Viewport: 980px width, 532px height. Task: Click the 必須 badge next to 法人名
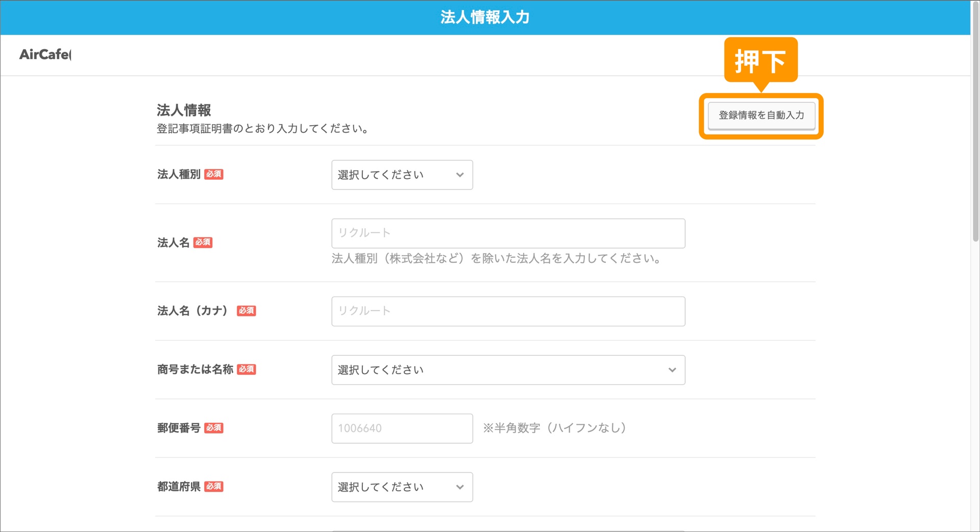pyautogui.click(x=203, y=243)
